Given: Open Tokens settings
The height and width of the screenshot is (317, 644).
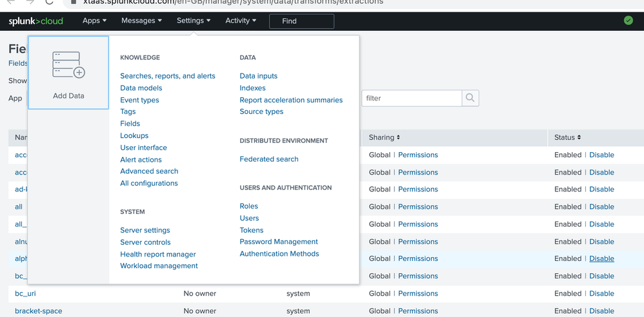Looking at the screenshot, I should pyautogui.click(x=252, y=230).
